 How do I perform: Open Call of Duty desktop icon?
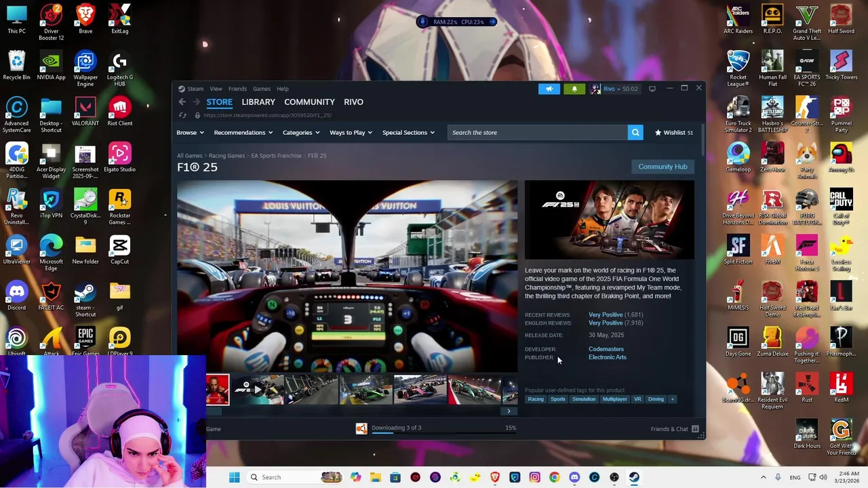(x=842, y=207)
